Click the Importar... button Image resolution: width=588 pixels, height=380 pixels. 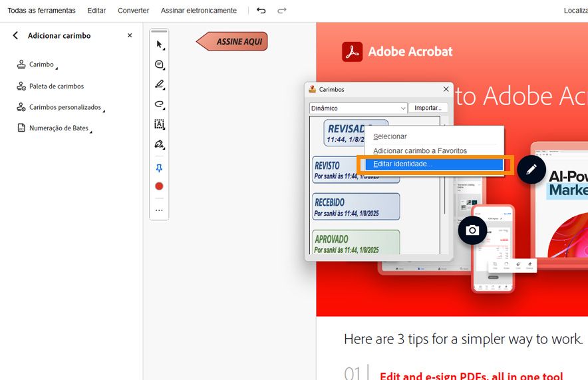(428, 108)
